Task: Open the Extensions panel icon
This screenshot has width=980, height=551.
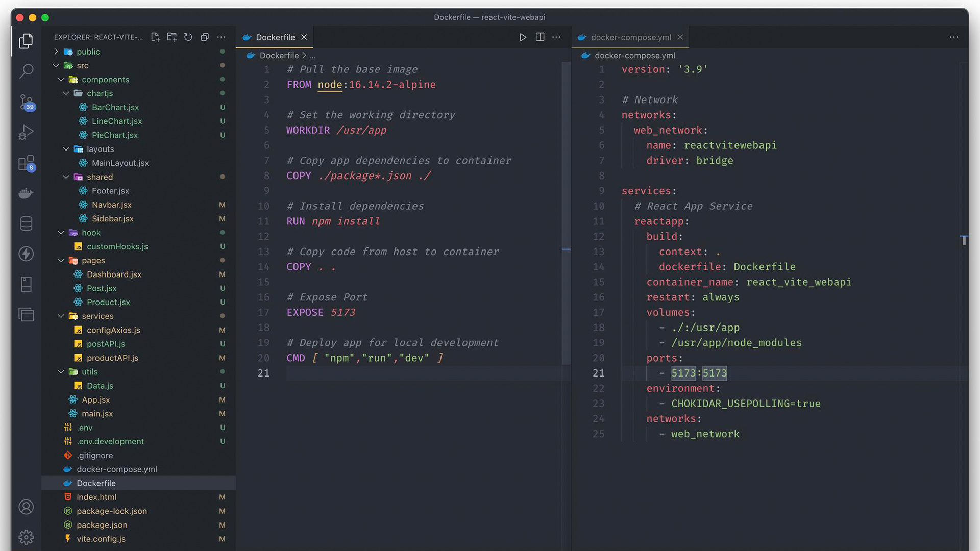Action: click(x=26, y=163)
